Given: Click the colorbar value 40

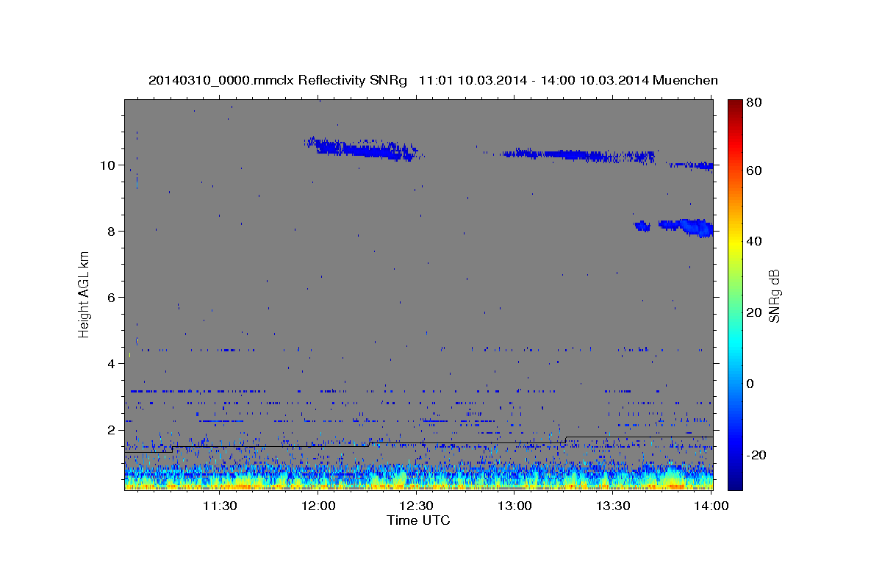Looking at the screenshot, I should pyautogui.click(x=755, y=241).
